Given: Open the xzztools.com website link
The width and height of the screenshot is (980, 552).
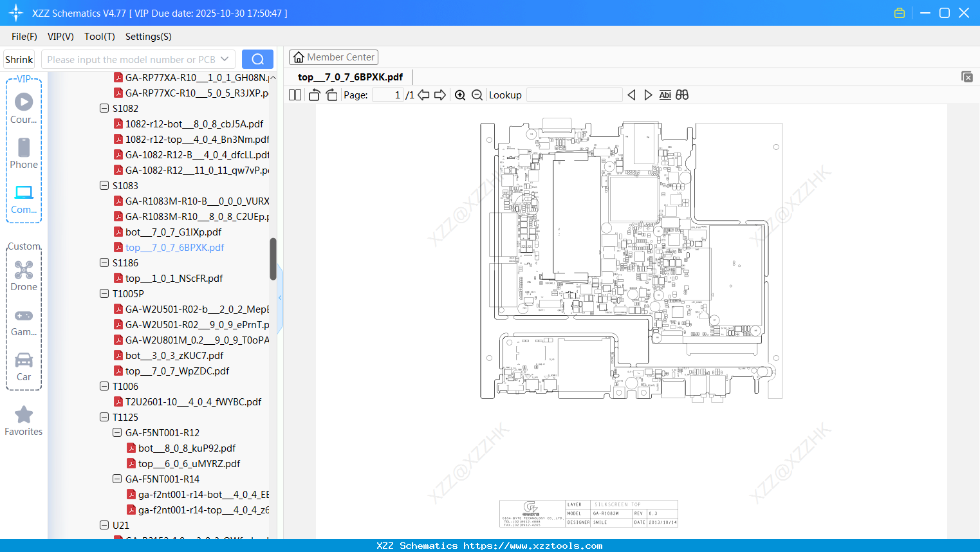Looking at the screenshot, I should (533, 546).
